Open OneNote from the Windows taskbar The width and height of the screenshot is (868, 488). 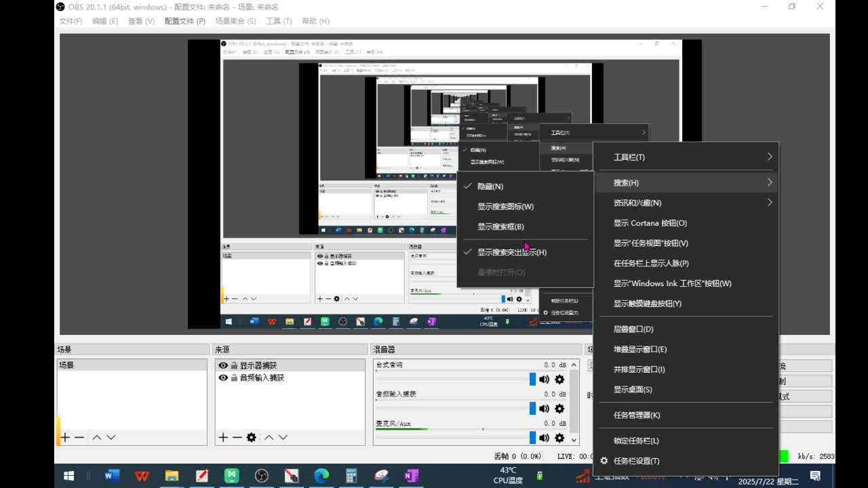pyautogui.click(x=411, y=476)
